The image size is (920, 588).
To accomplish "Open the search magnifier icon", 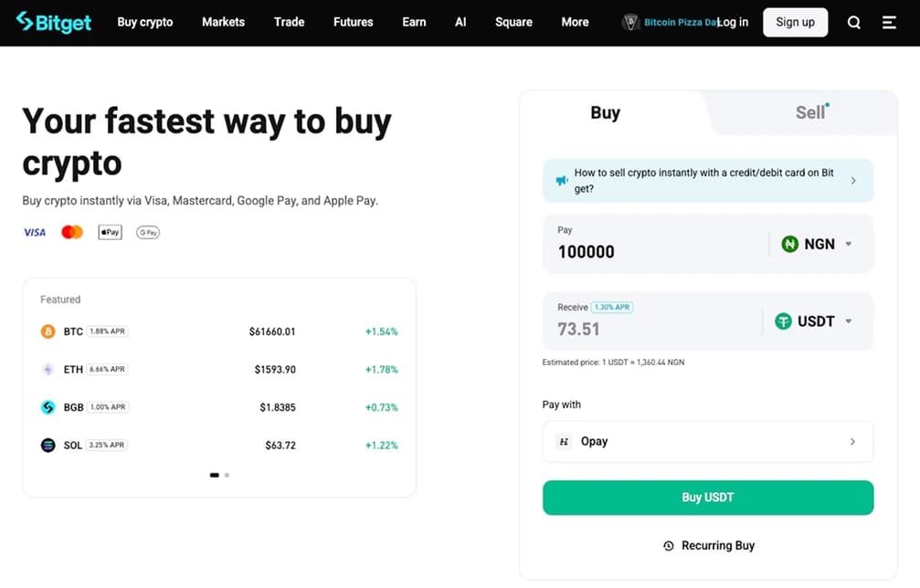I will pos(854,22).
